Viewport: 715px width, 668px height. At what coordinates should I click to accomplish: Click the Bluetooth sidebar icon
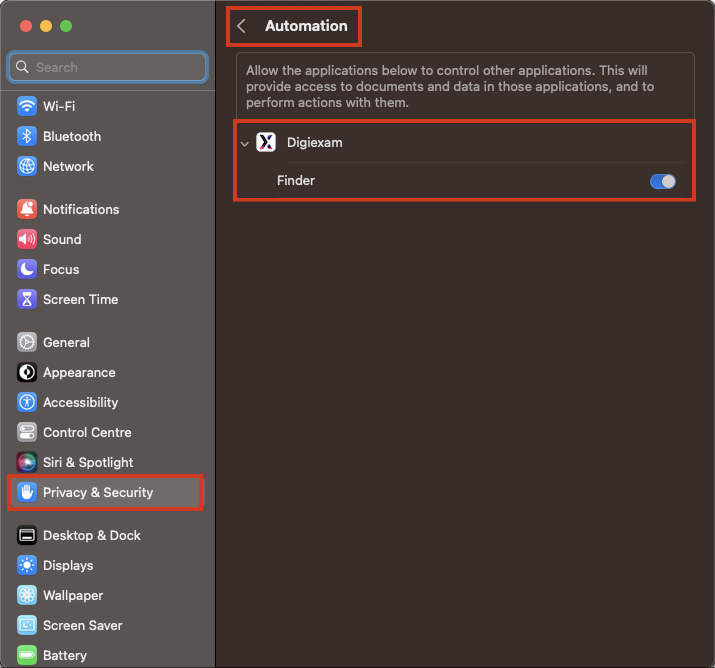27,136
